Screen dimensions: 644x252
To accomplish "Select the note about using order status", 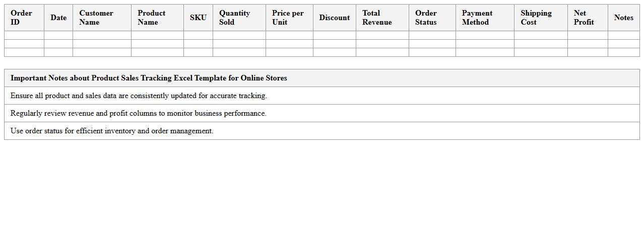I will [x=112, y=131].
